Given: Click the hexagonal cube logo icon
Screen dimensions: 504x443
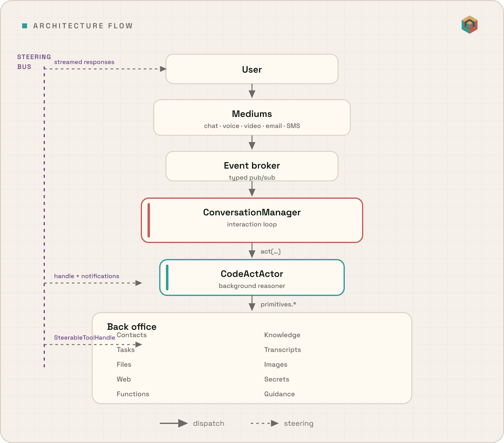Looking at the screenshot, I should pyautogui.click(x=469, y=25).
